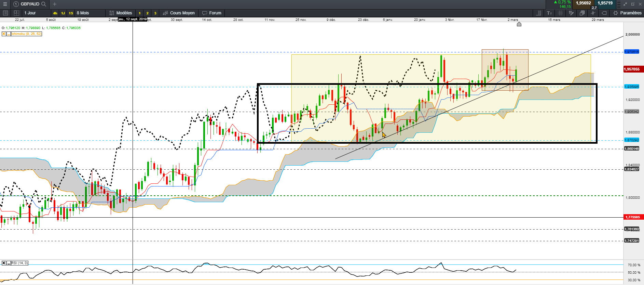Viewport: 644px width, 285px height.
Task: Click the jeu., 12 sept. 2019 date label
Action: [133, 19]
